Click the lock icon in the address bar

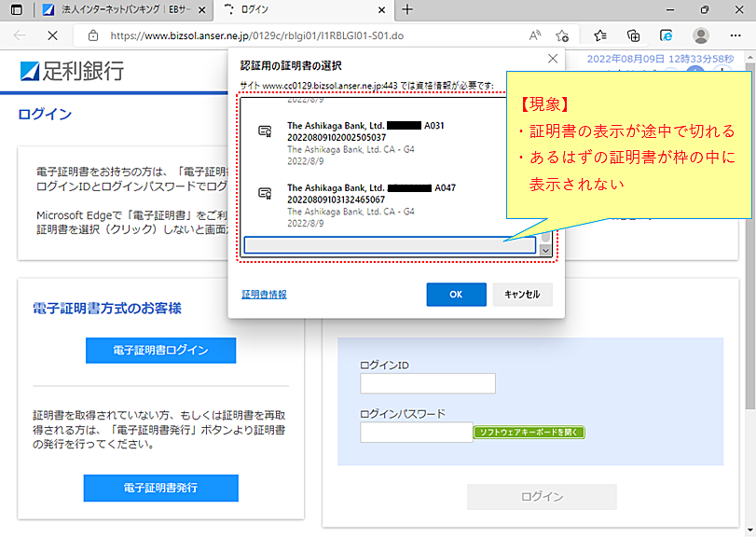point(92,35)
